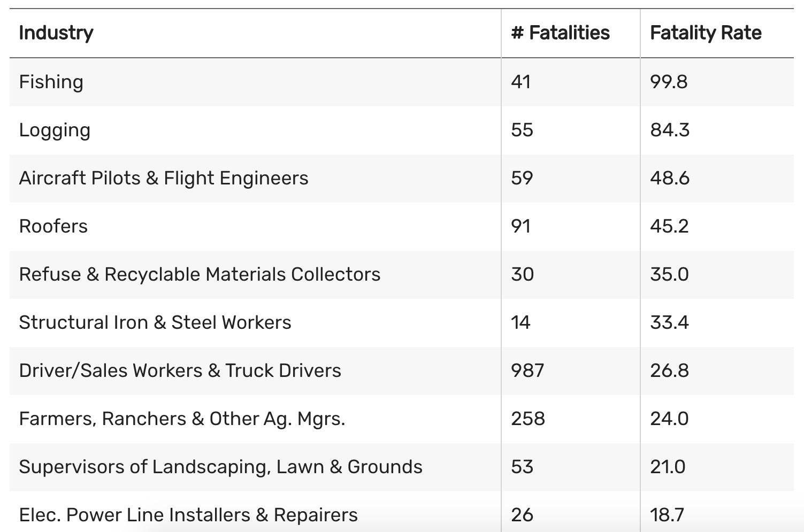
Task: Click the 99.8 fatality rate for Fishing
Action: point(669,82)
